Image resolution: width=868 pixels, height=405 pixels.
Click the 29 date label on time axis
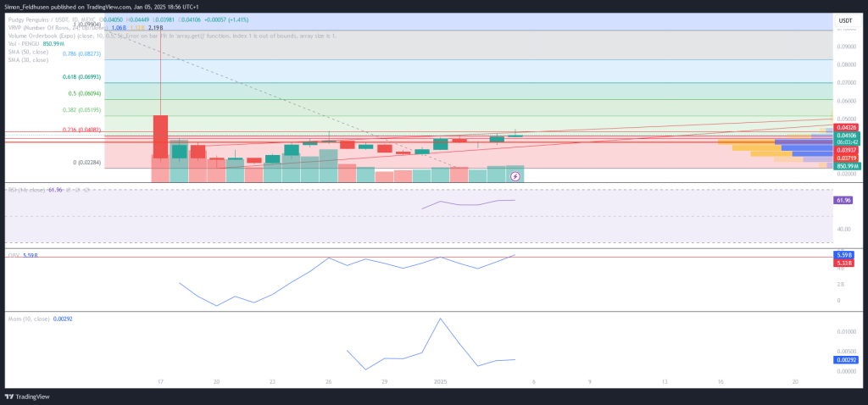[x=385, y=382]
